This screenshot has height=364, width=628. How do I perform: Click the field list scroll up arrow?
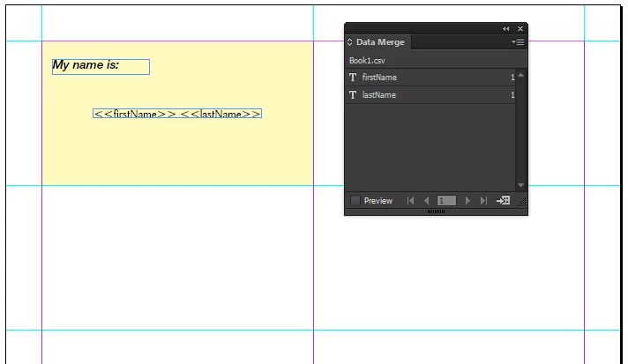tap(520, 75)
